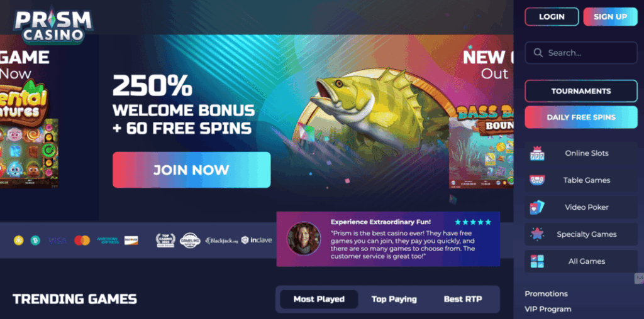The height and width of the screenshot is (319, 644).
Task: Click the DAILY FREE SPINS button
Action: pos(581,117)
